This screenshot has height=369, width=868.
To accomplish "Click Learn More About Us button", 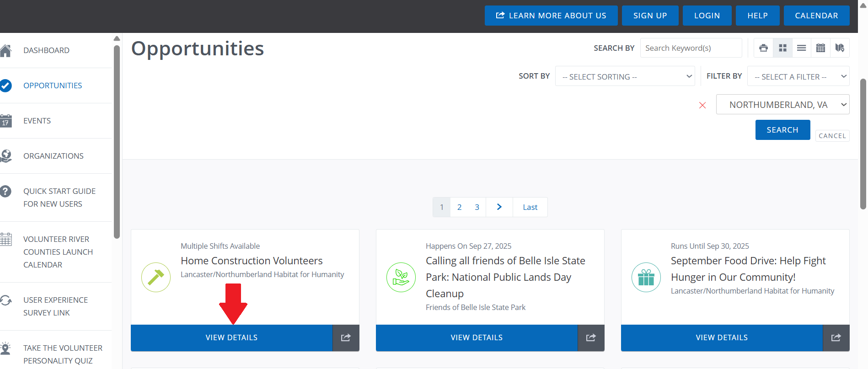I will (551, 16).
